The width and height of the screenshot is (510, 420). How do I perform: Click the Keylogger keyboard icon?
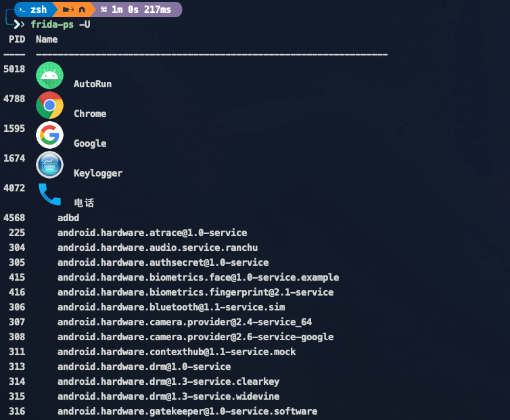(50, 164)
